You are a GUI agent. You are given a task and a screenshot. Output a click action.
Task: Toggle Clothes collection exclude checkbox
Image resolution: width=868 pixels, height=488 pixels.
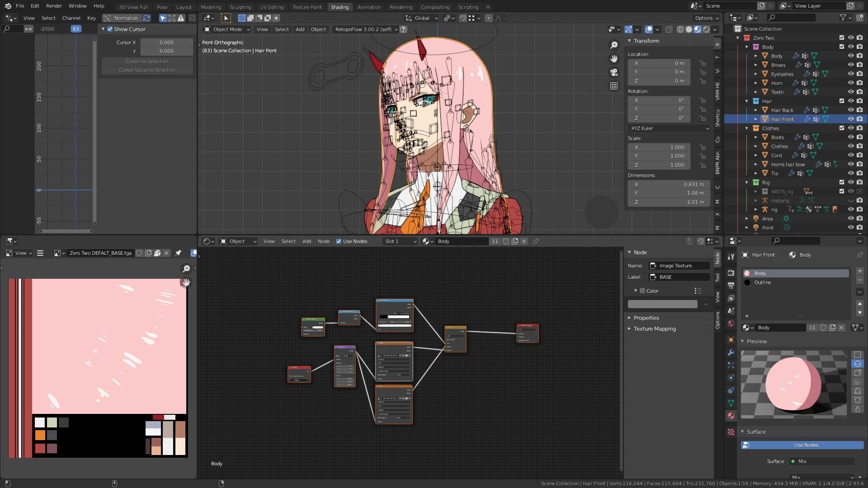[x=841, y=128]
